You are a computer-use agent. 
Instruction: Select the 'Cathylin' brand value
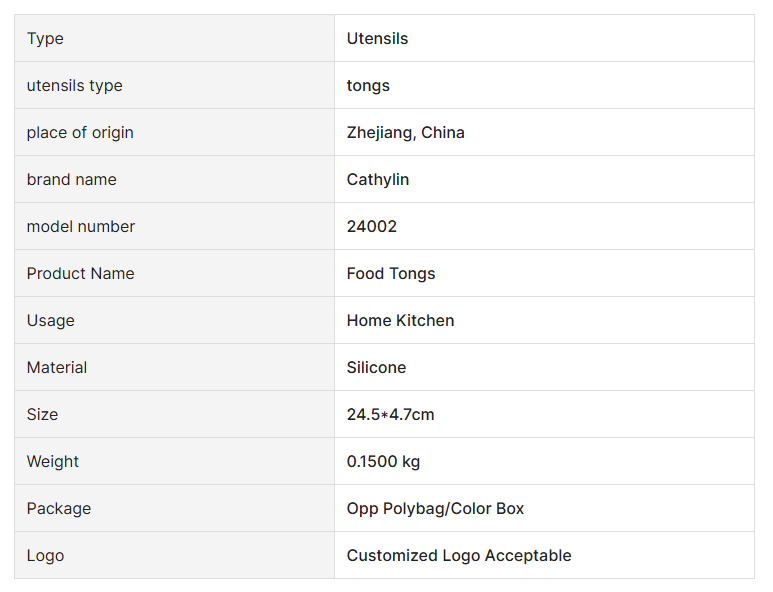tap(378, 180)
